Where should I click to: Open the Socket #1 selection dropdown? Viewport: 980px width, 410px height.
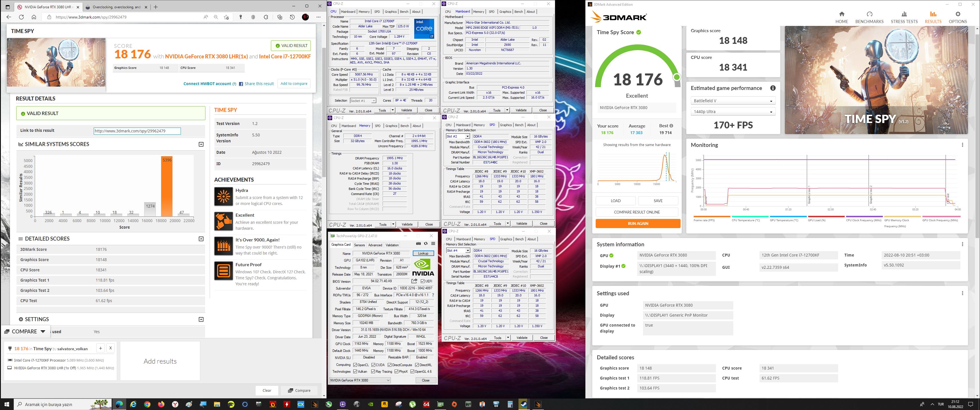click(363, 101)
